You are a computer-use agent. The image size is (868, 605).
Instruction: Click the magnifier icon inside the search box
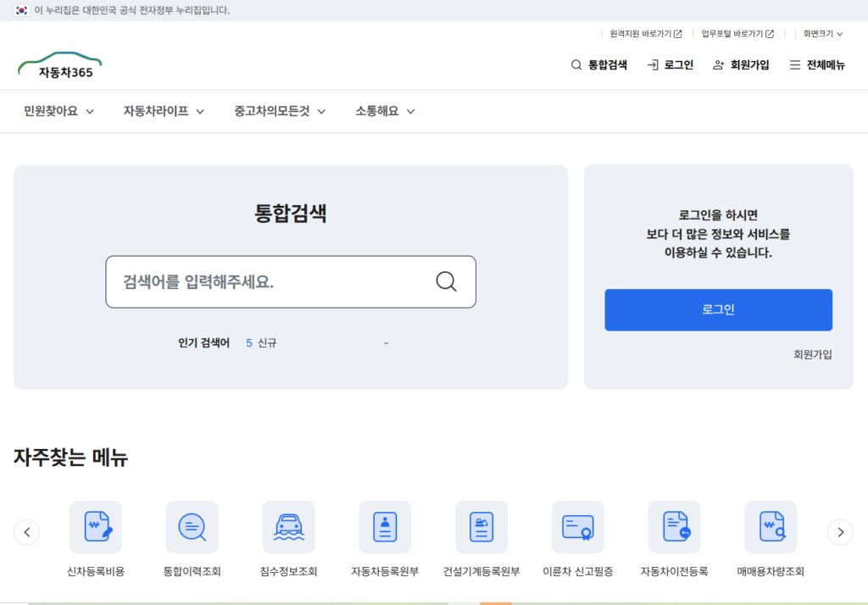(x=446, y=281)
